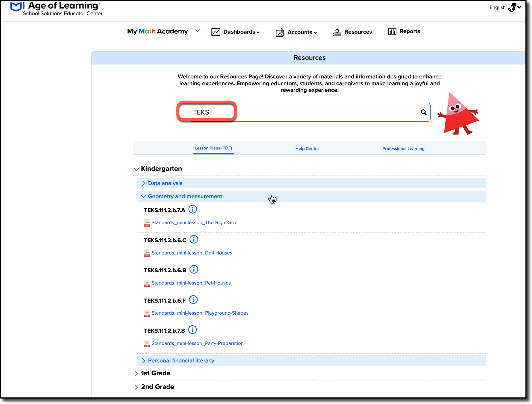This screenshot has height=404, width=532.
Task: Open Standards_mini-lesson_Doll-Houses PDF link
Action: [x=192, y=253]
